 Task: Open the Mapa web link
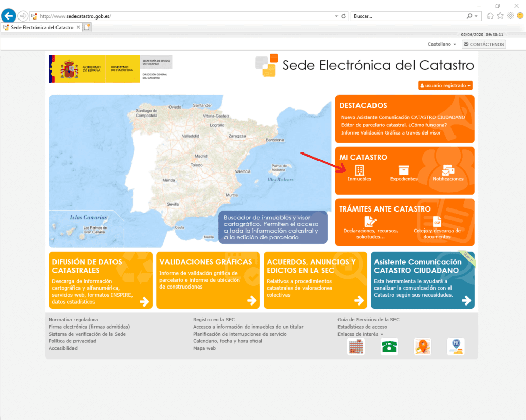[x=204, y=348]
